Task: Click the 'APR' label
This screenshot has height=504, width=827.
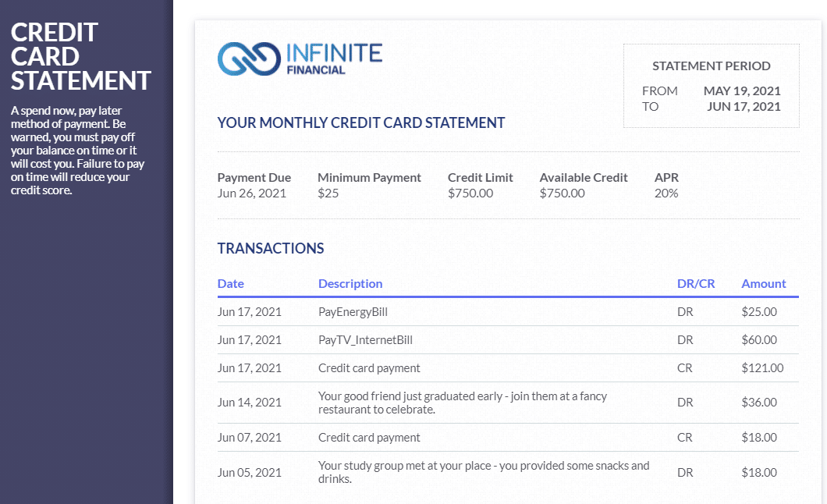Action: coord(666,178)
